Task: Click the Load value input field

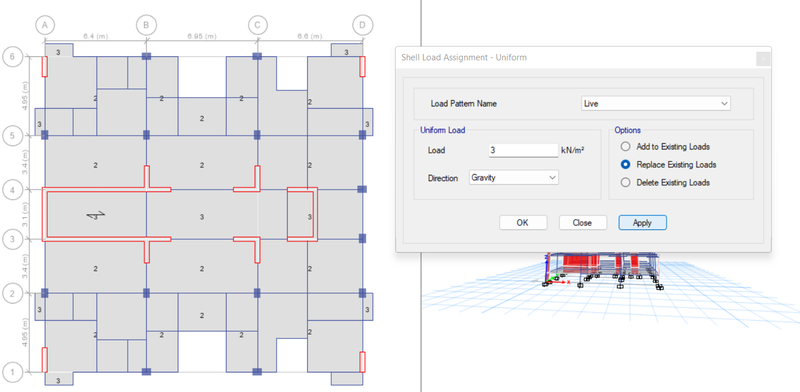Action: pos(523,150)
